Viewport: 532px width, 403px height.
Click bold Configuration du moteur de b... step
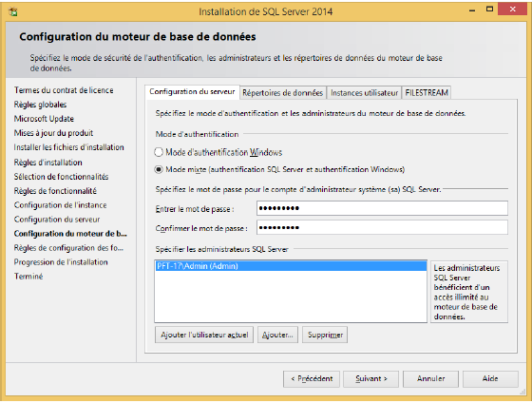point(70,234)
